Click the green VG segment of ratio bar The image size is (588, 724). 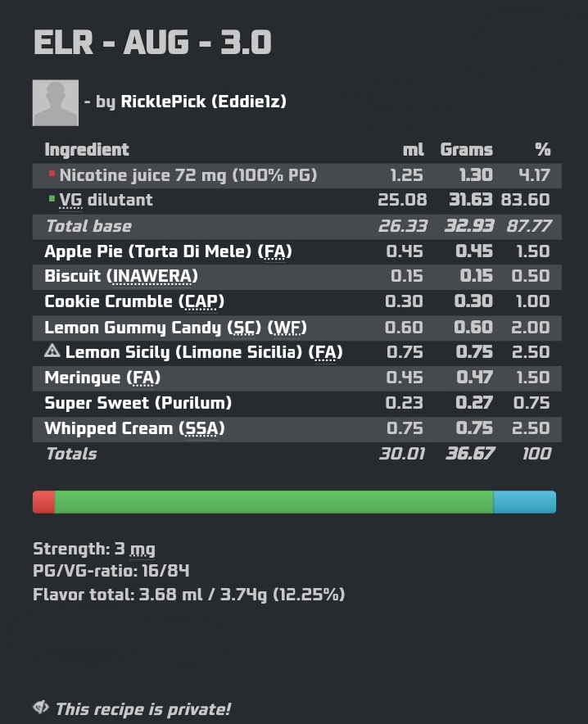point(274,502)
